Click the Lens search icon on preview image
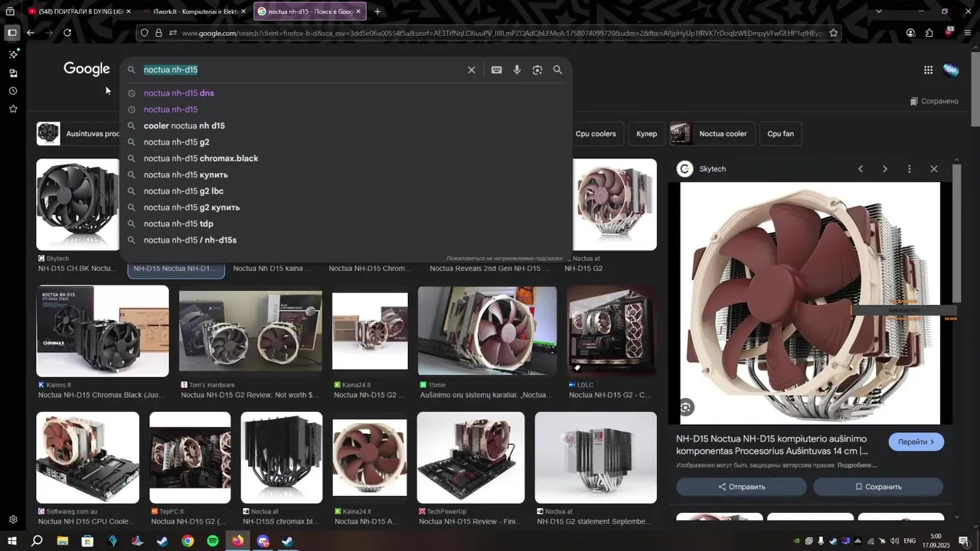Viewport: 980px width, 551px height. tap(687, 408)
